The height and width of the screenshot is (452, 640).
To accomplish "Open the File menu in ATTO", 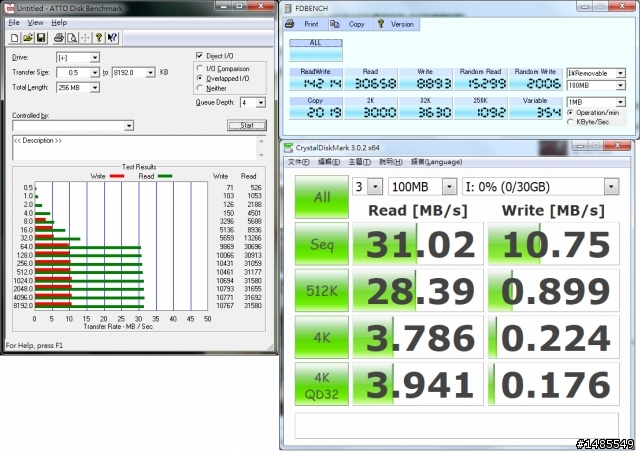I will [14, 22].
